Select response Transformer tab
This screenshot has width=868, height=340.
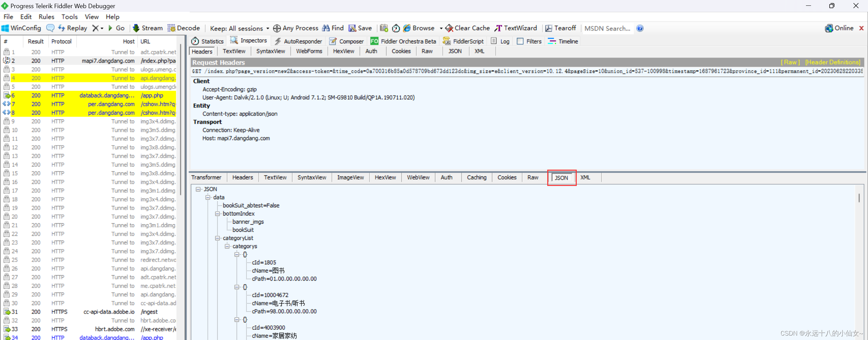tap(206, 177)
